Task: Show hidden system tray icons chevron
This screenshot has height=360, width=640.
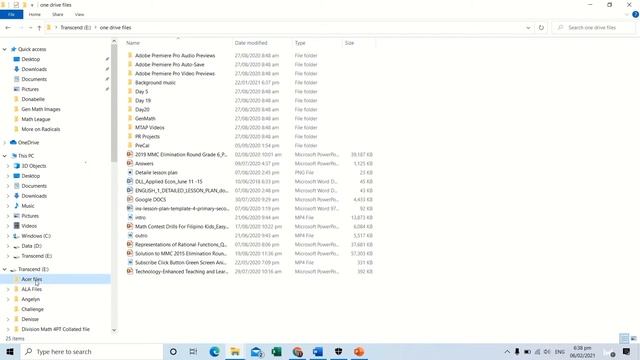Action: tap(507, 352)
